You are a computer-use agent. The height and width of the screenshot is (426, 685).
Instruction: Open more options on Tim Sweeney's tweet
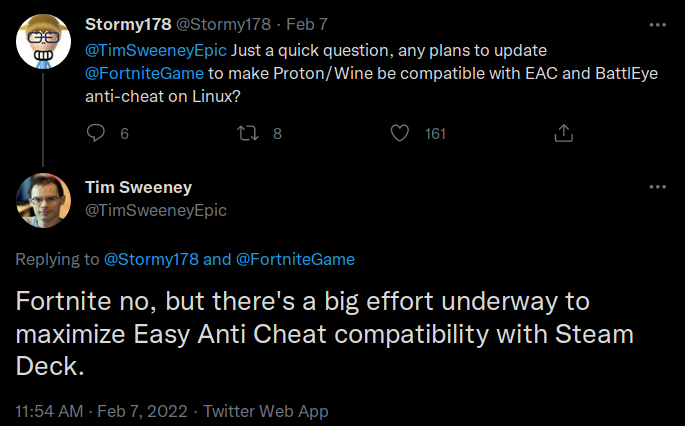pyautogui.click(x=657, y=187)
